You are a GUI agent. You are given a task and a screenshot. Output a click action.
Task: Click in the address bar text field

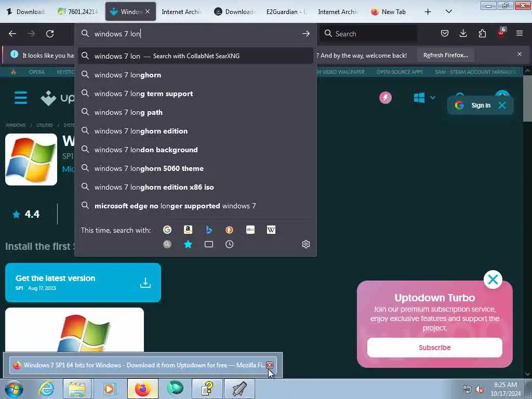click(x=195, y=34)
